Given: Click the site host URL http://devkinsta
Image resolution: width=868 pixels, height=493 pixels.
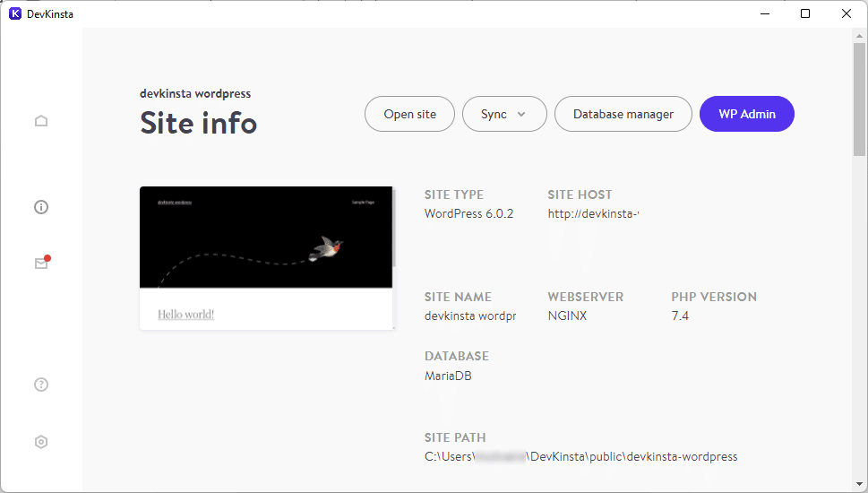Looking at the screenshot, I should [592, 214].
